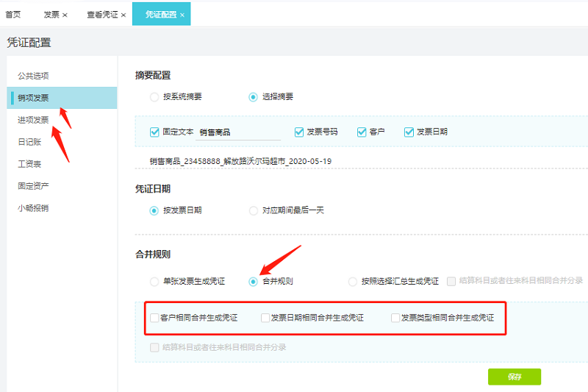Close the 查看凭证 tab

(x=123, y=15)
